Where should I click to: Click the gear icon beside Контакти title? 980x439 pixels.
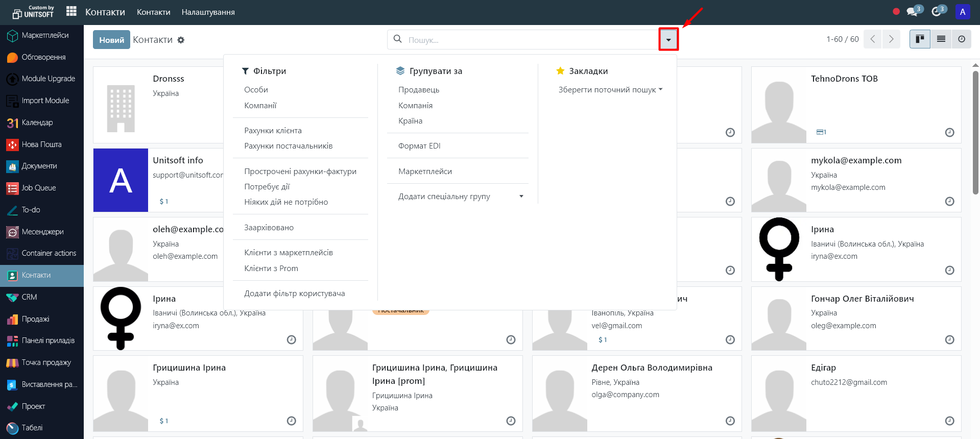coord(181,40)
